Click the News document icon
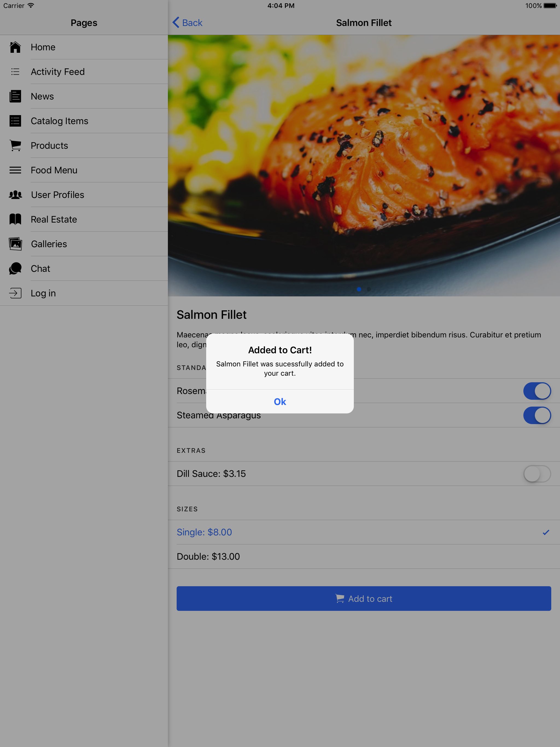 [x=15, y=96]
